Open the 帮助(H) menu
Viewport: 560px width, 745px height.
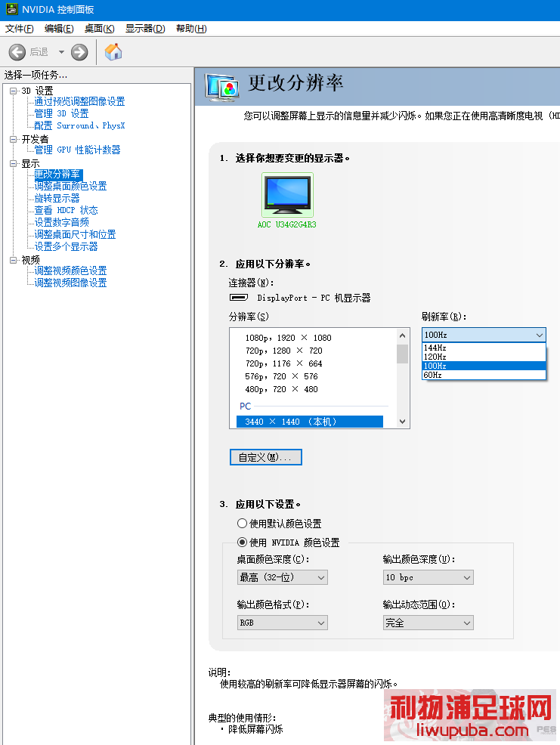tap(191, 29)
